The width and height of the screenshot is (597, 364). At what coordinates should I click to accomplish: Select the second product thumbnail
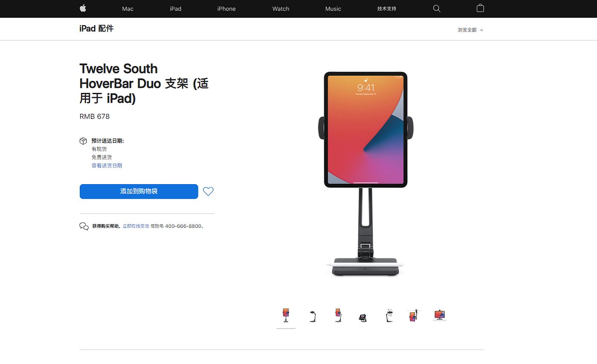click(312, 316)
